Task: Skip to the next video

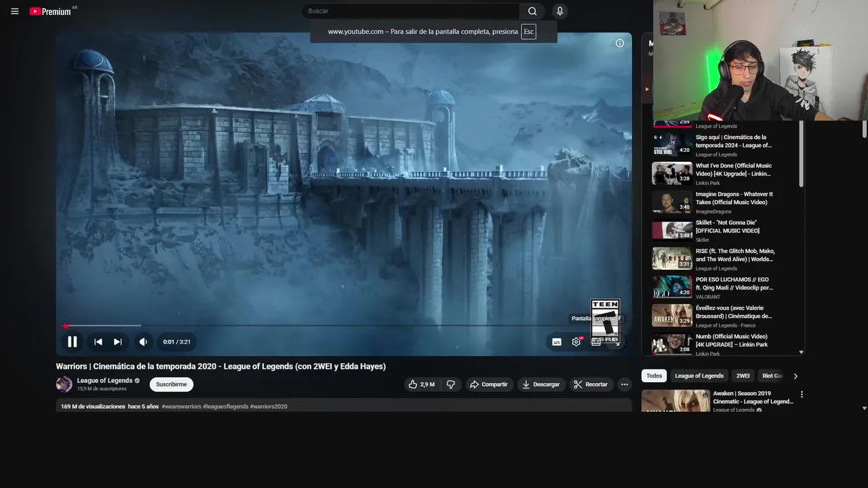Action: pyautogui.click(x=118, y=342)
